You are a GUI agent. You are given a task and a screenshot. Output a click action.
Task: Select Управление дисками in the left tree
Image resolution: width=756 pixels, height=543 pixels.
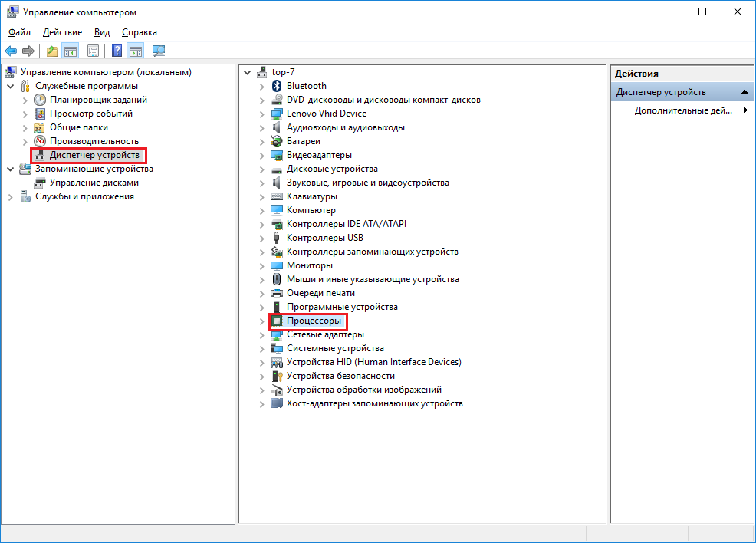pyautogui.click(x=94, y=183)
